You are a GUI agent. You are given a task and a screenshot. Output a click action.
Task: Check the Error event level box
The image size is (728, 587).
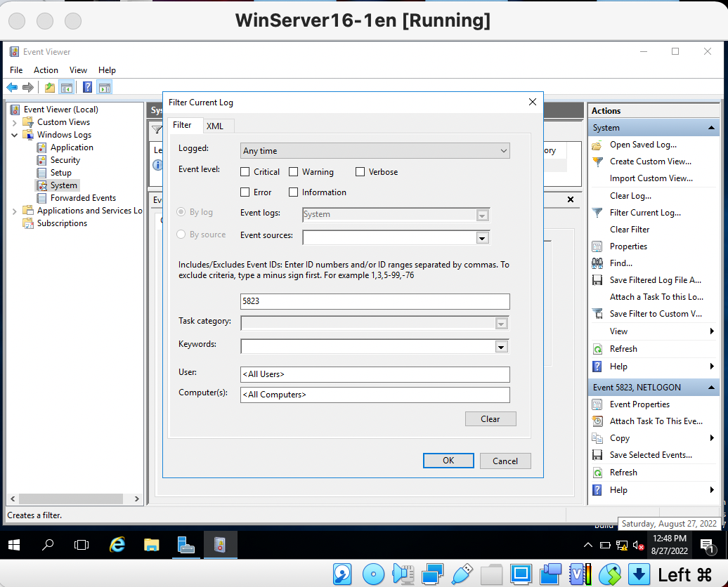point(245,192)
